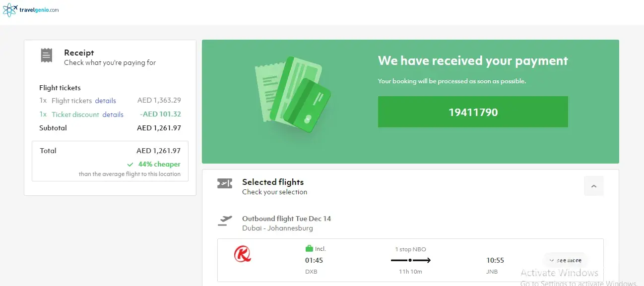Viewport: 644px width, 286px height.
Task: Click the travelgenio.com logo
Action: (x=31, y=9)
